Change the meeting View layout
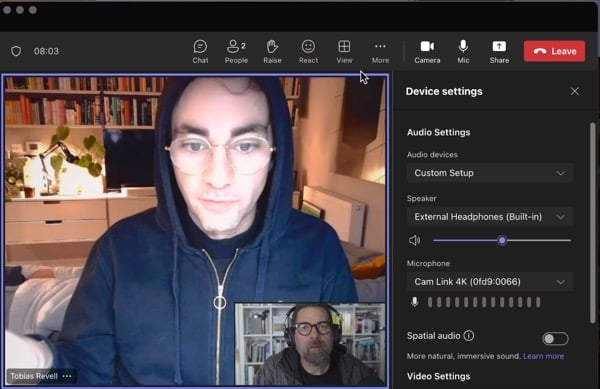The width and height of the screenshot is (600, 389). (344, 51)
